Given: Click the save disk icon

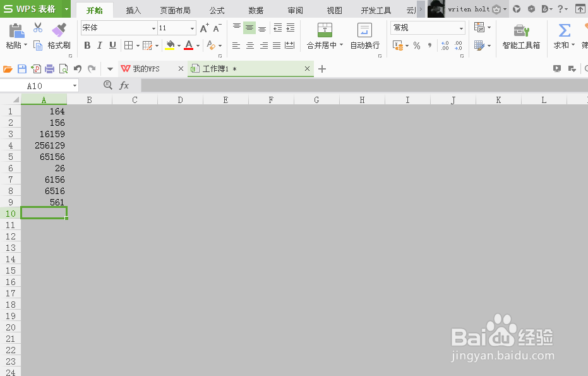Looking at the screenshot, I should coord(22,69).
